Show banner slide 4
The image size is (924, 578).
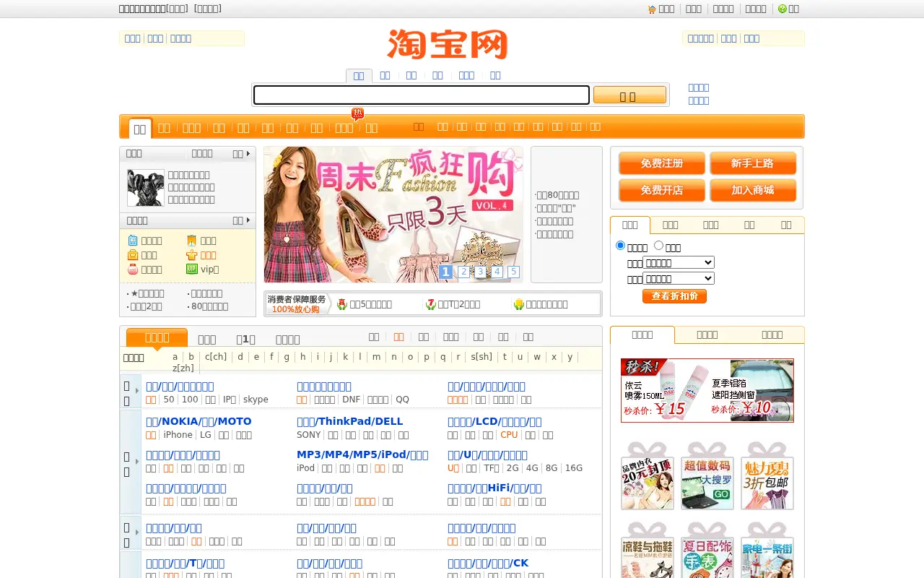(x=497, y=272)
